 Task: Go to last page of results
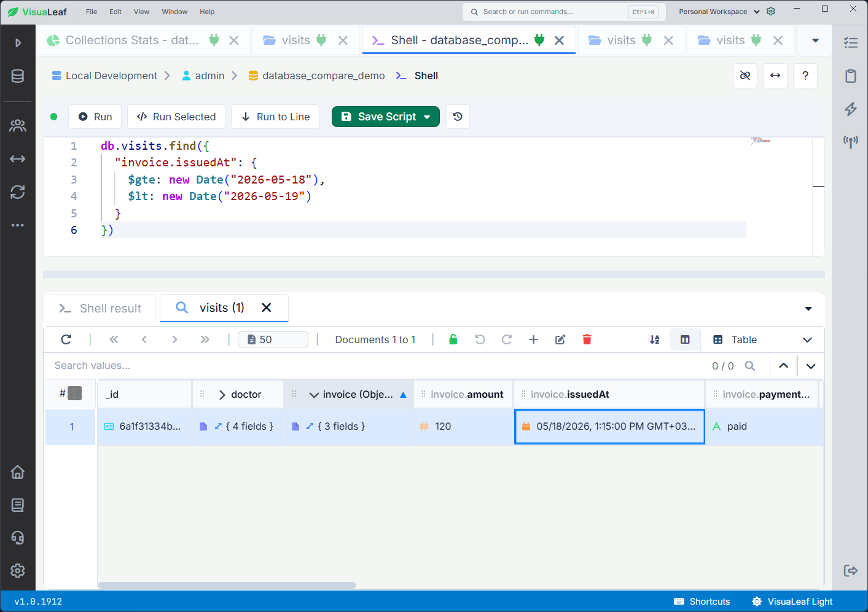click(205, 339)
